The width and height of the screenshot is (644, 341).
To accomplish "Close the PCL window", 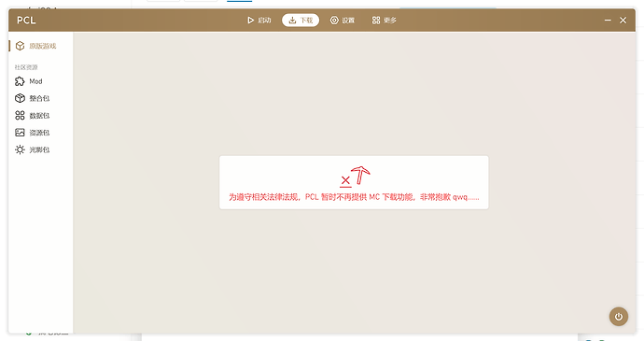I will [x=623, y=21].
